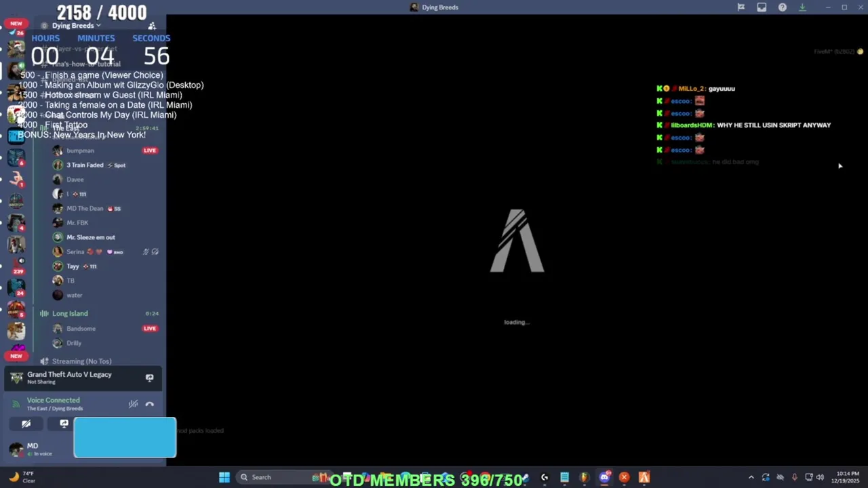Image resolution: width=868 pixels, height=488 pixels.
Task: Open the Discord inbox icon in title bar
Action: (762, 7)
